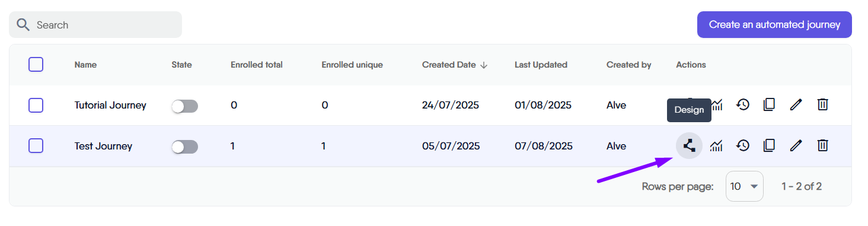Image resolution: width=868 pixels, height=226 pixels.
Task: Delete Test Journey using trash icon
Action: pos(822,145)
